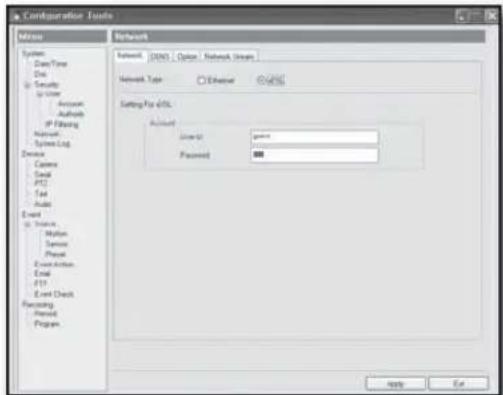Open System Log in the tree
Screen dimensions: 503x395
point(52,144)
